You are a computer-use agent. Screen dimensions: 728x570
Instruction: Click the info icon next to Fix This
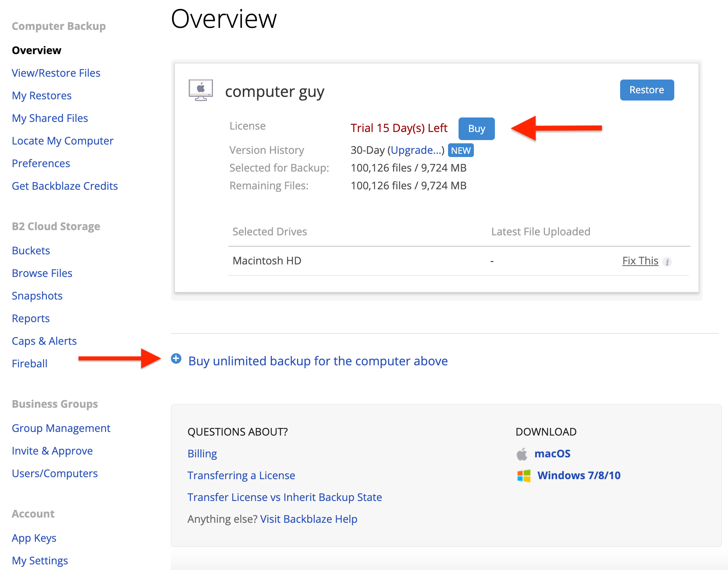(x=667, y=262)
